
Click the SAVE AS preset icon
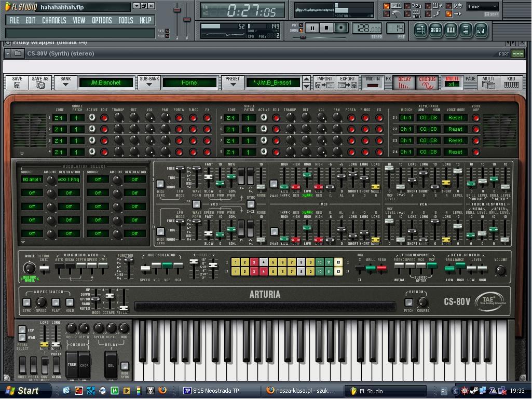[x=40, y=82]
